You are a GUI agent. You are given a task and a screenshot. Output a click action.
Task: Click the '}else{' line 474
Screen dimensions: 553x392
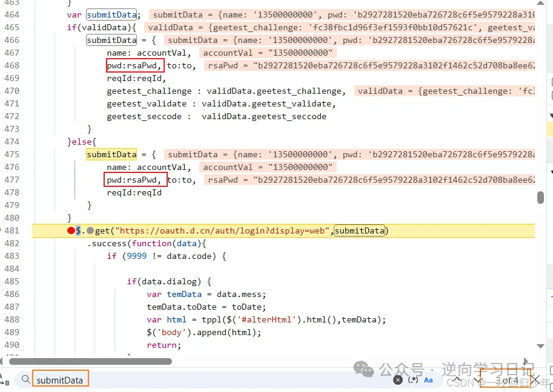[82, 142]
